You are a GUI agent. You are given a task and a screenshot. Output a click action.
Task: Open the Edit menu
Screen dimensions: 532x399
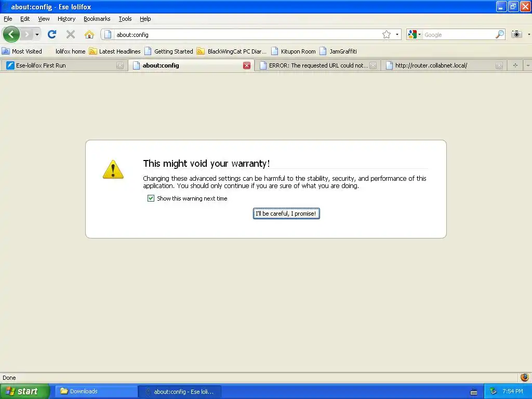coord(25,19)
